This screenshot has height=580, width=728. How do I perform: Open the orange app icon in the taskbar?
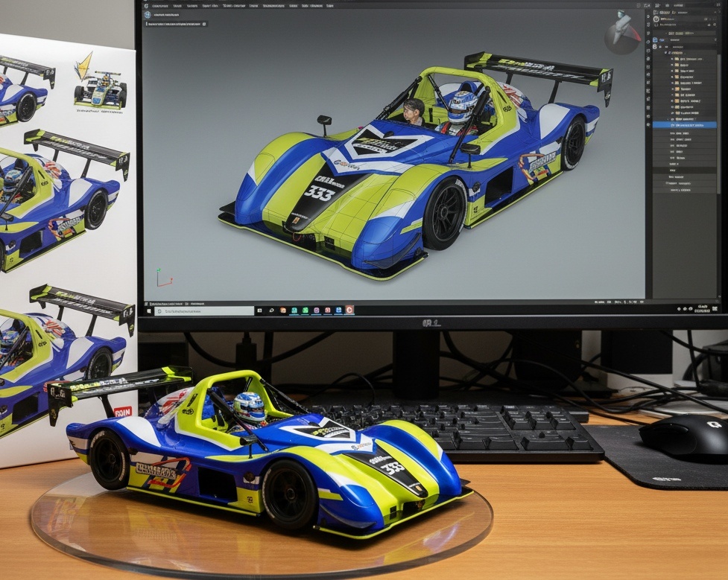(283, 311)
